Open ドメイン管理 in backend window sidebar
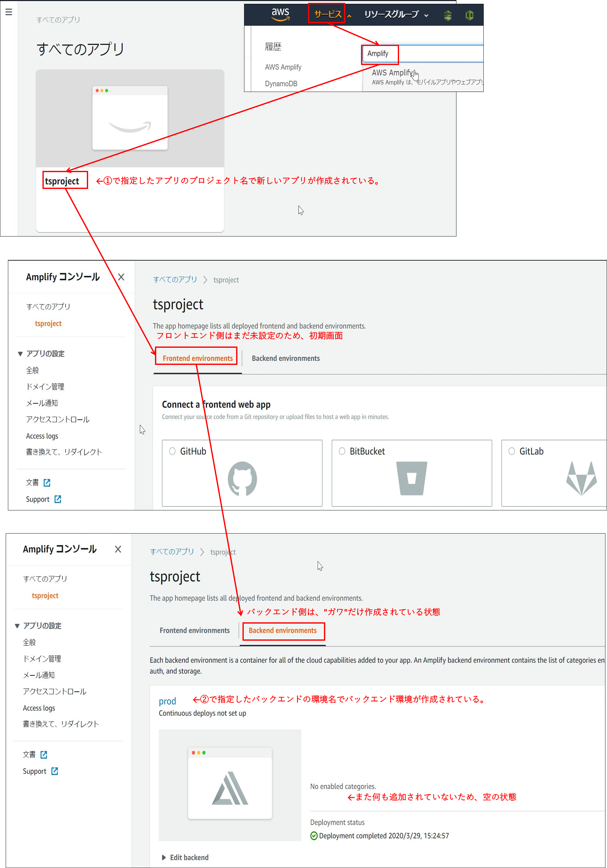The height and width of the screenshot is (868, 607). coord(42,658)
